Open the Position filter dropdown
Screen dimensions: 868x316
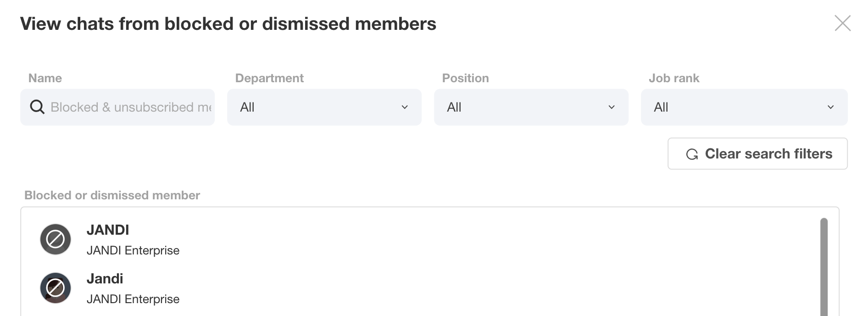[531, 107]
